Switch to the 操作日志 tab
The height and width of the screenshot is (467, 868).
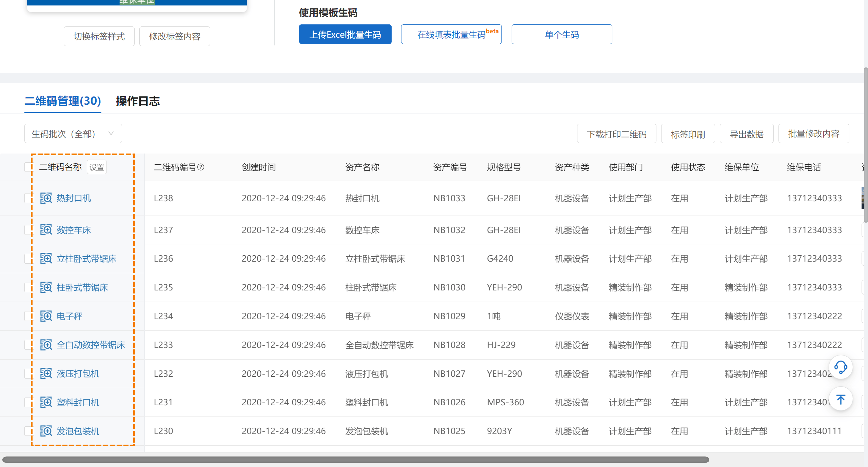pyautogui.click(x=138, y=101)
